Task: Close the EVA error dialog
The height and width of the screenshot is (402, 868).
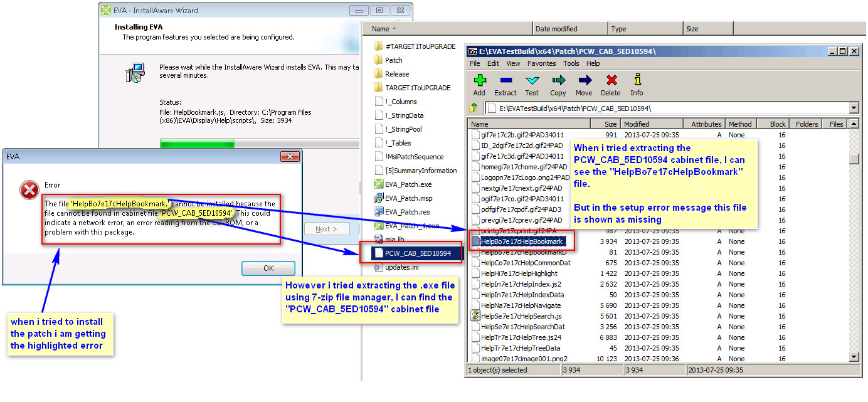Action: [x=289, y=156]
